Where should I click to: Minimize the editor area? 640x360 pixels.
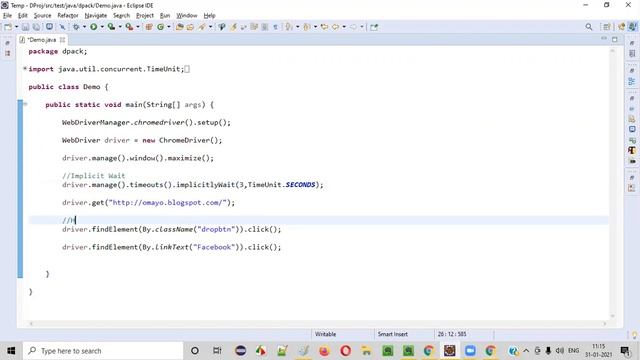click(x=604, y=39)
